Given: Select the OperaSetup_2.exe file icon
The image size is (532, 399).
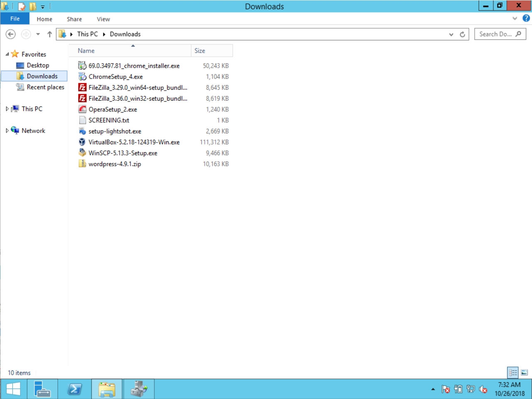Looking at the screenshot, I should tap(82, 109).
